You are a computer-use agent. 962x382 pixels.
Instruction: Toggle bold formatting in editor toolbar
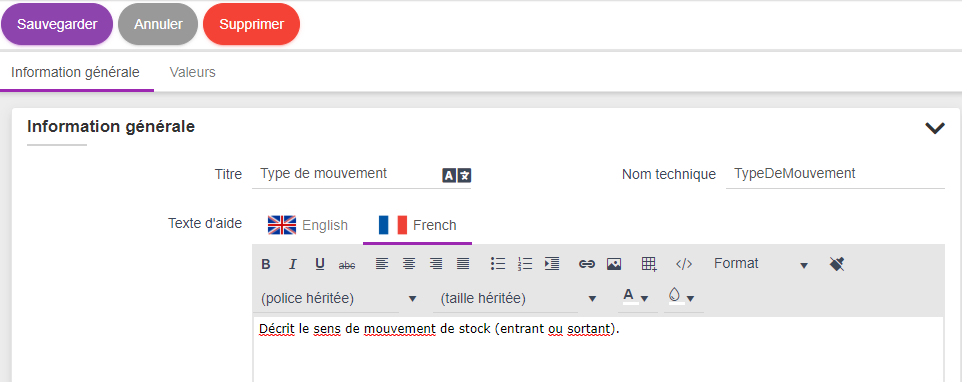266,264
